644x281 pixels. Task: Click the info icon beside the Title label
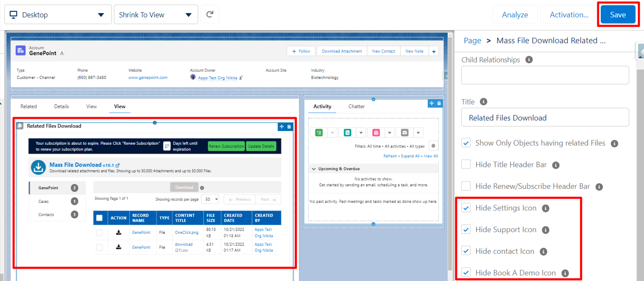point(483,102)
